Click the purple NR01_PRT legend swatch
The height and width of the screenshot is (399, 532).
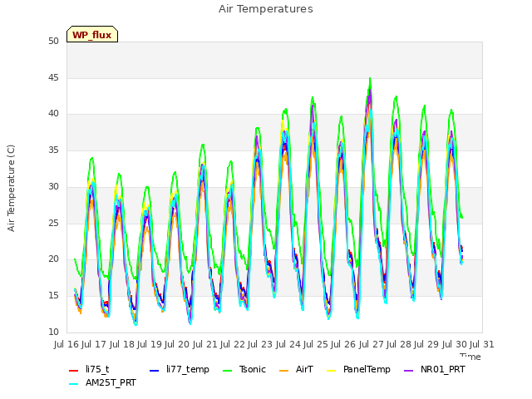pos(409,371)
